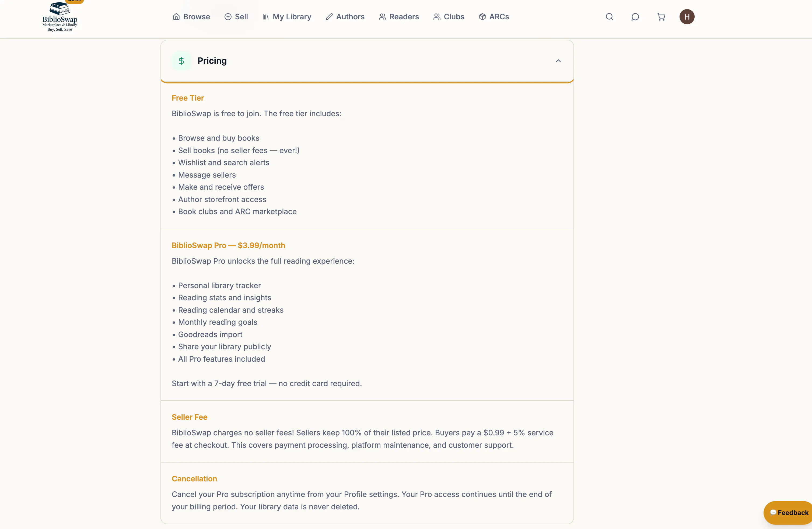This screenshot has height=529, width=812.
Task: Click the Cancellation heading
Action: 194,478
